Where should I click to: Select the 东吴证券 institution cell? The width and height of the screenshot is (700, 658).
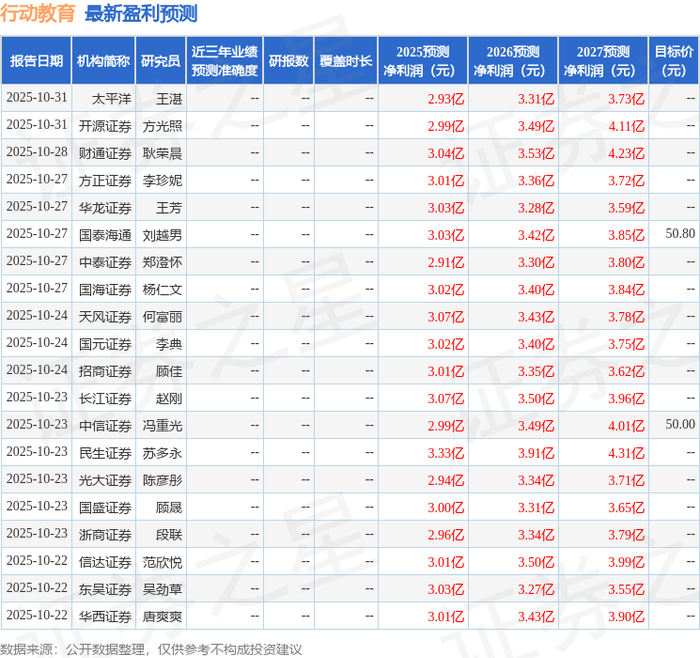click(105, 589)
